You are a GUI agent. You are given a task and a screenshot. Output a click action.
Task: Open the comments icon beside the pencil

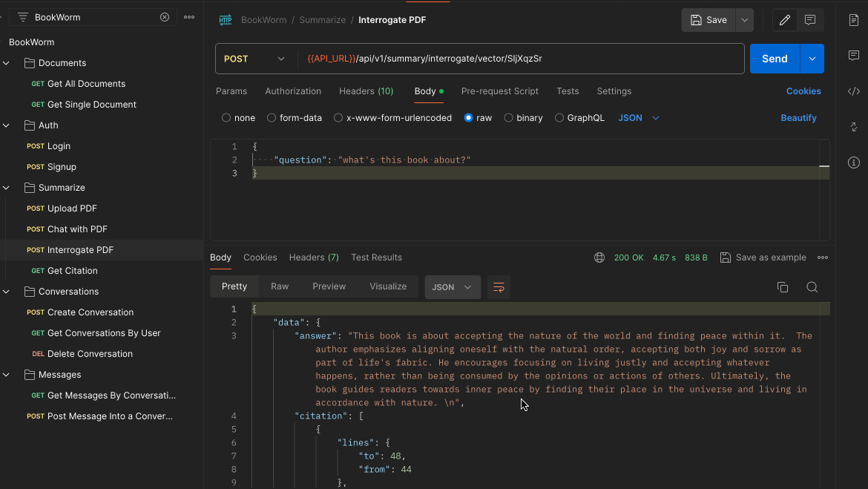[x=810, y=20]
